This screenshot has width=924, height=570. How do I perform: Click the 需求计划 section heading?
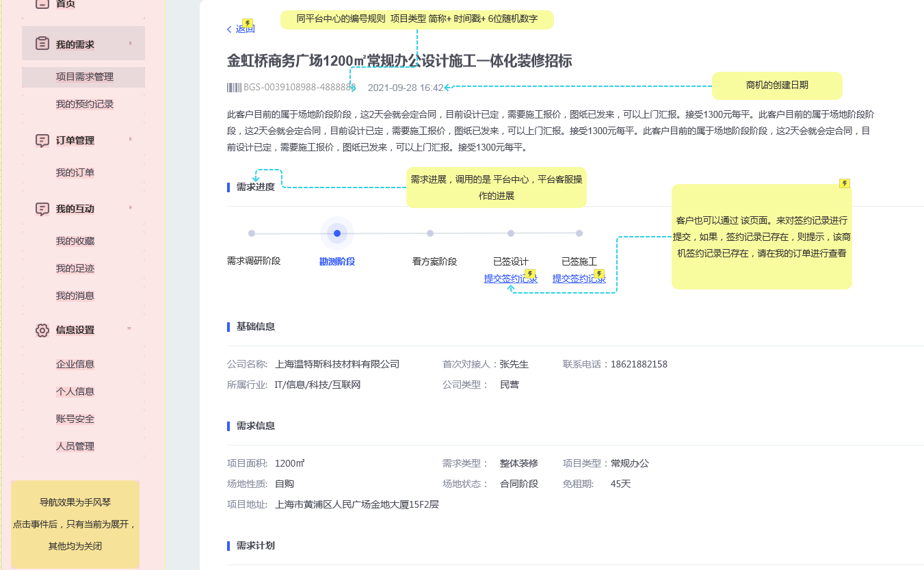pos(256,545)
